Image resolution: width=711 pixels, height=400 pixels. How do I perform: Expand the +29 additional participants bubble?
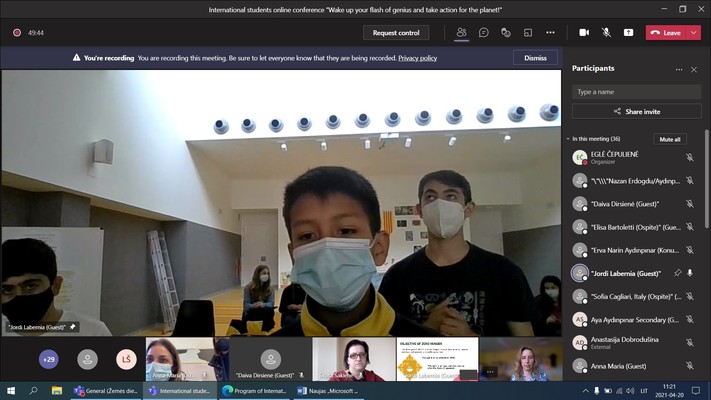(48, 359)
